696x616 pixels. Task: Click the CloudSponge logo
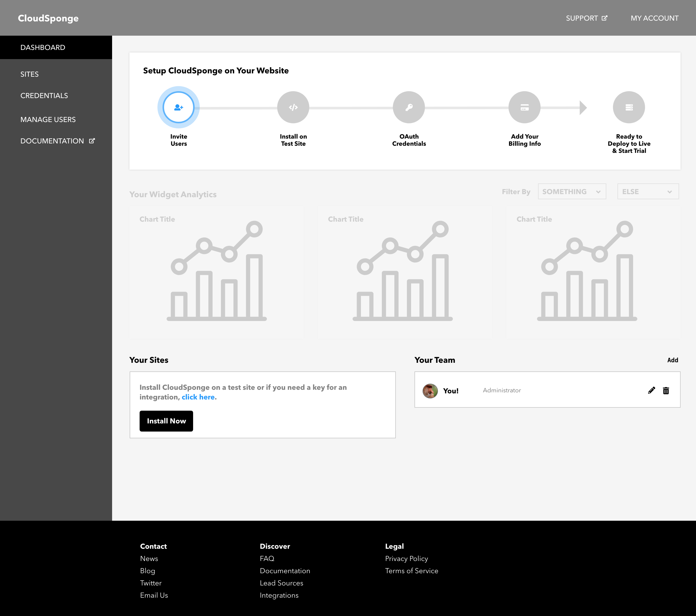click(x=48, y=18)
